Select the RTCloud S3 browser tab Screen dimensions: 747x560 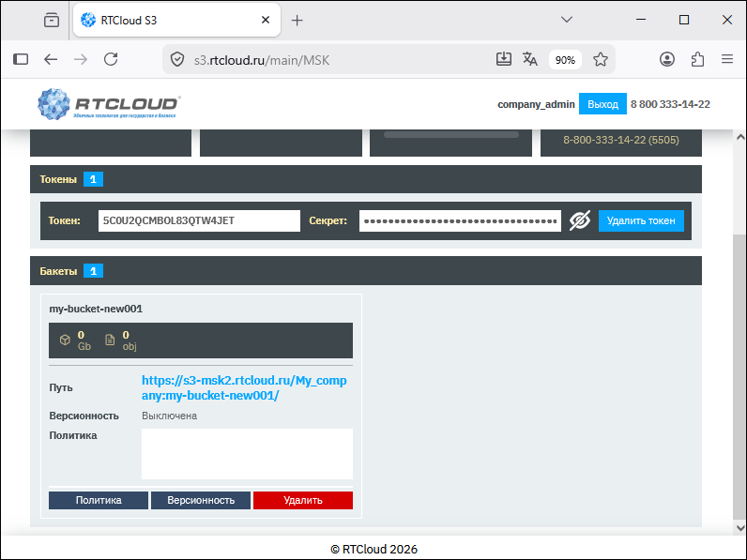[176, 20]
